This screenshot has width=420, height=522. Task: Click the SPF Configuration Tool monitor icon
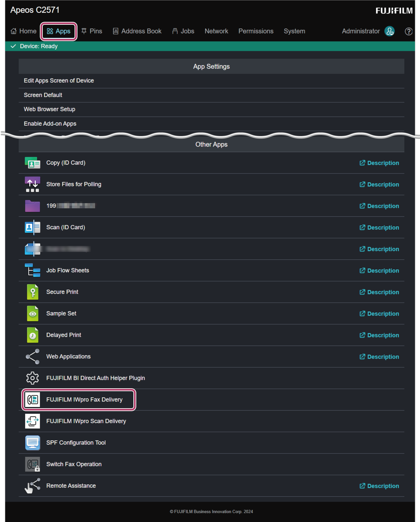pyautogui.click(x=32, y=443)
